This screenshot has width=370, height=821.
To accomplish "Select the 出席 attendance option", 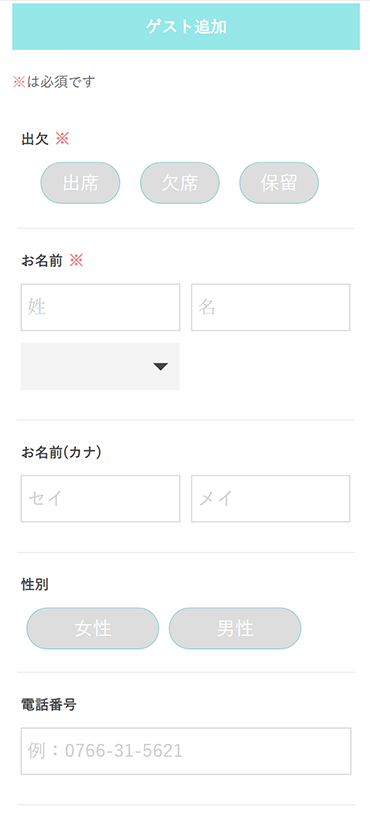I will pos(81,183).
